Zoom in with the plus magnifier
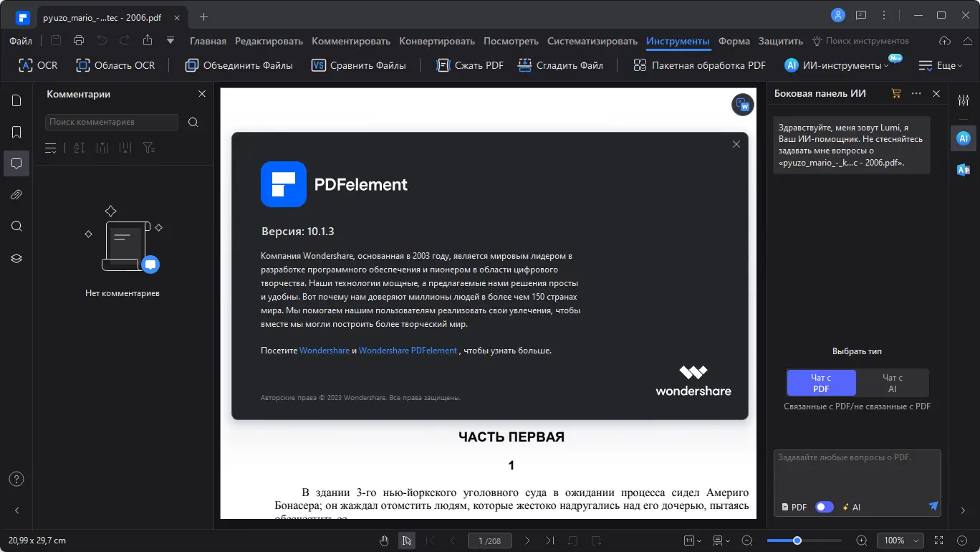 pos(862,541)
